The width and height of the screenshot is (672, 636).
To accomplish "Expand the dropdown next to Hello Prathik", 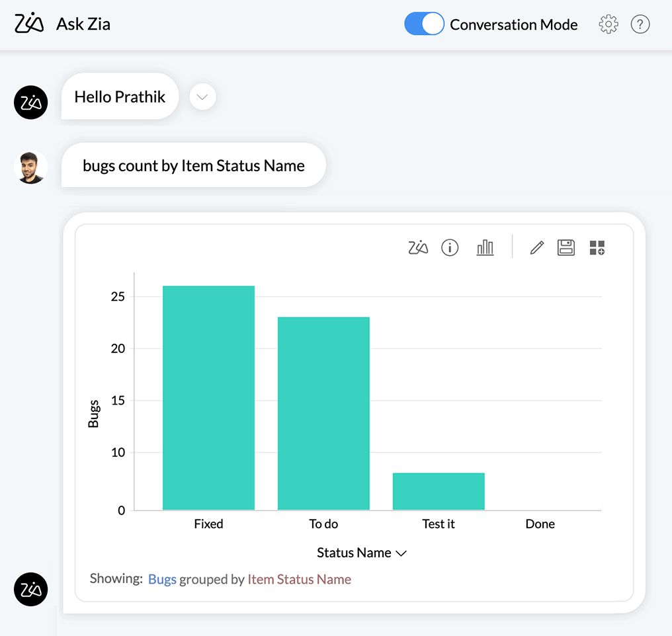I will (x=202, y=97).
